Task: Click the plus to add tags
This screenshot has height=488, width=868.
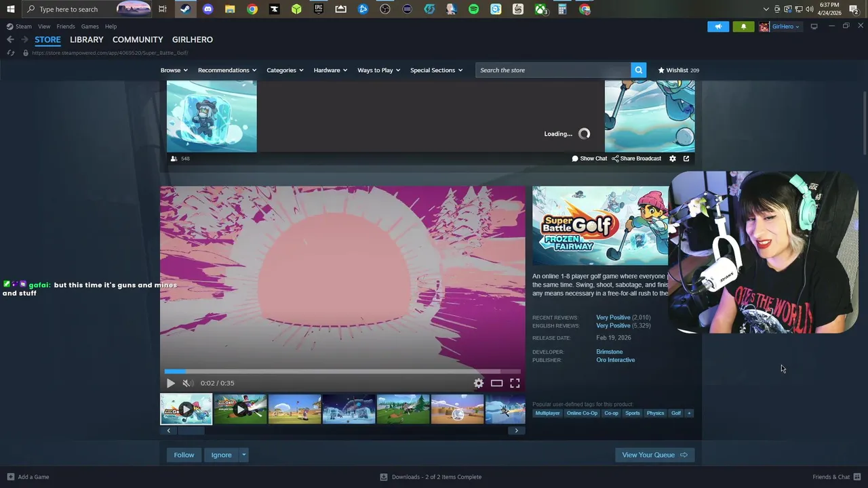Action: 689,413
